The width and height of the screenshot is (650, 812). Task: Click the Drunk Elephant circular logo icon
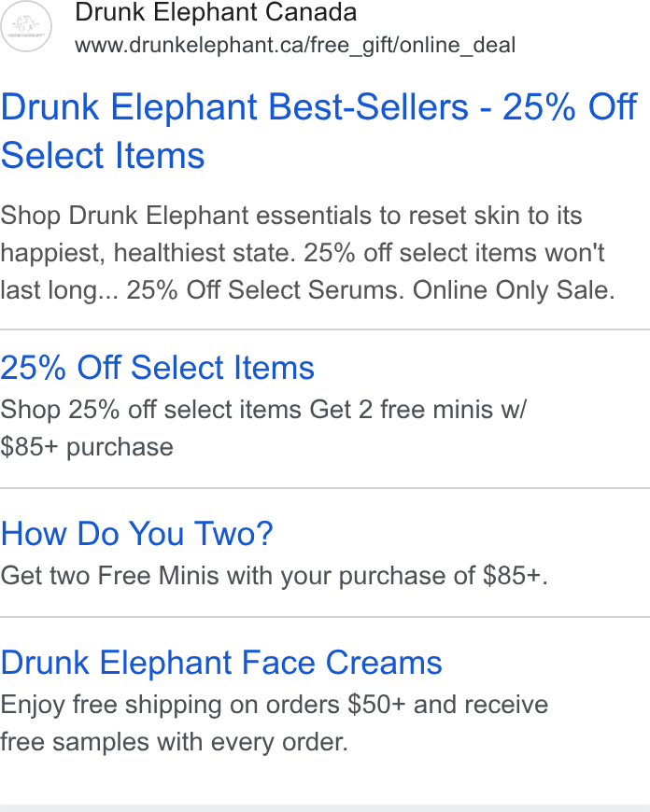26,26
